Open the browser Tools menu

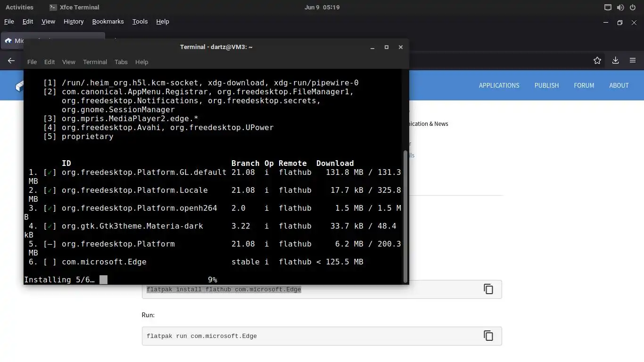(x=140, y=22)
